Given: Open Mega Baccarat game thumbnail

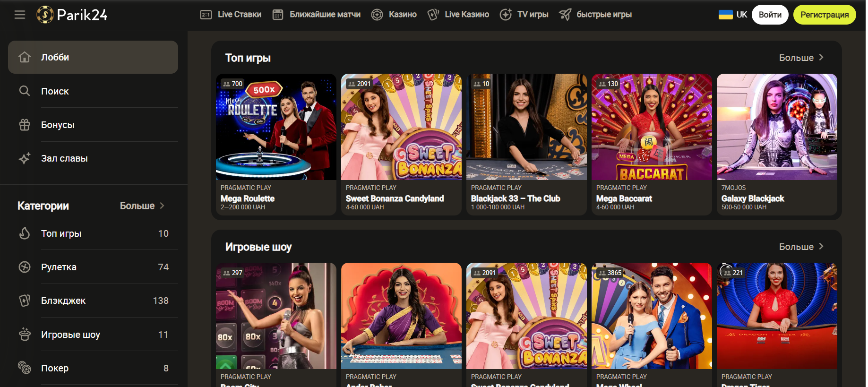Looking at the screenshot, I should pyautogui.click(x=652, y=127).
